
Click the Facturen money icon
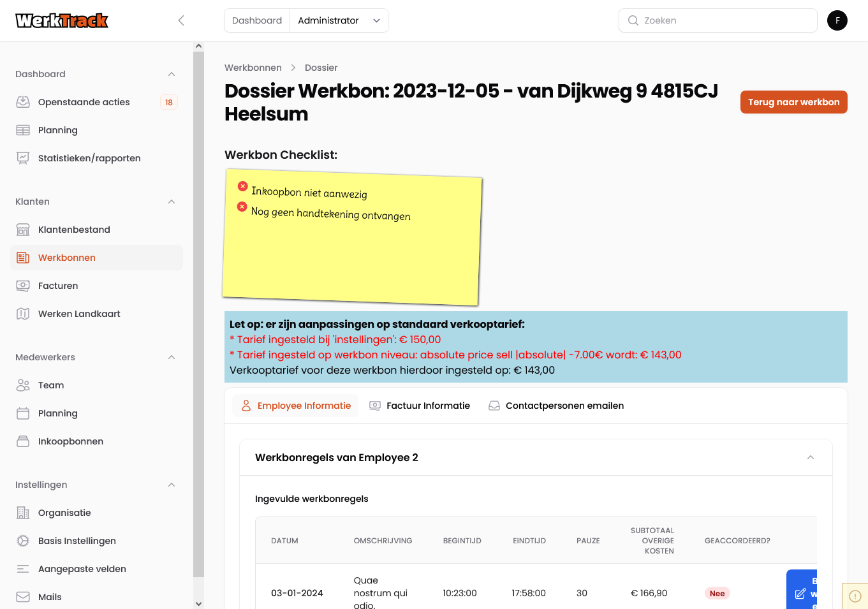pos(23,286)
